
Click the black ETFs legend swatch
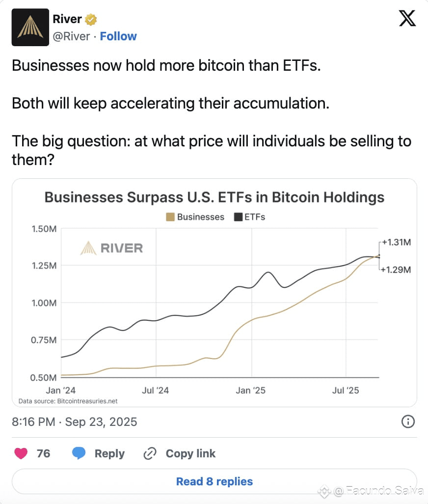(238, 217)
